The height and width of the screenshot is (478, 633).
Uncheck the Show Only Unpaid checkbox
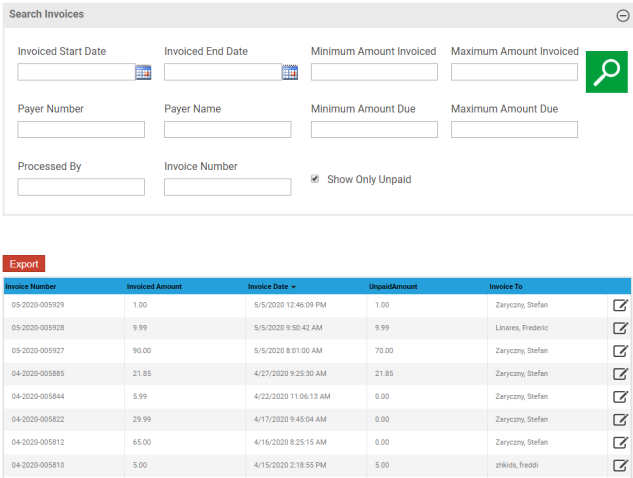coord(315,179)
